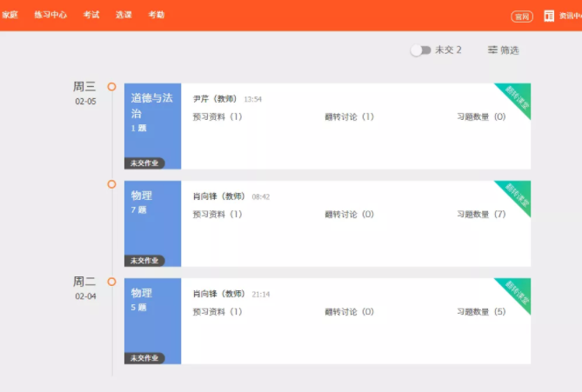Go to 练习中心 menu

pos(50,15)
